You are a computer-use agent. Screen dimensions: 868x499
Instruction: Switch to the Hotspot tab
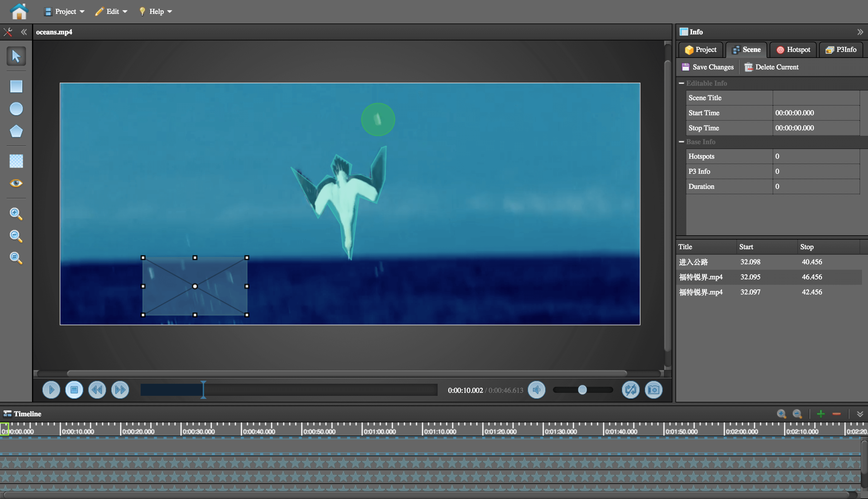pos(793,50)
